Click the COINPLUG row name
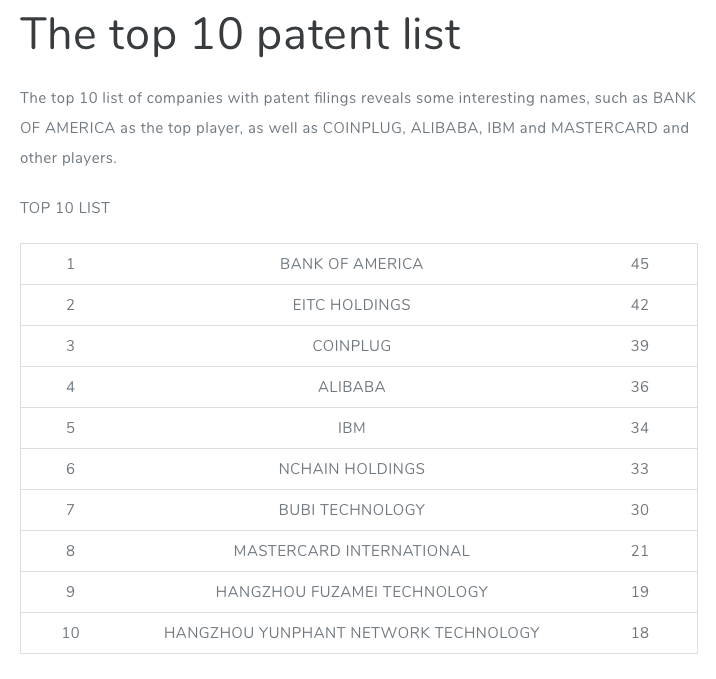The height and width of the screenshot is (679, 716). coord(351,346)
